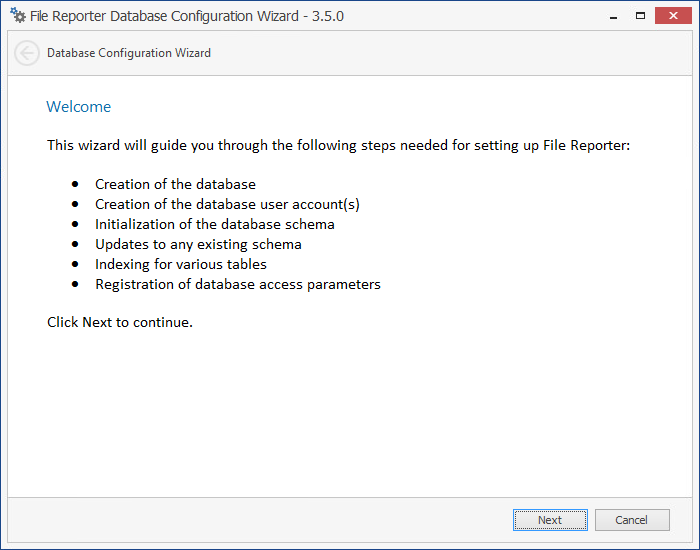Cancel the database configuration wizard
Image resolution: width=700 pixels, height=550 pixels.
click(x=632, y=520)
